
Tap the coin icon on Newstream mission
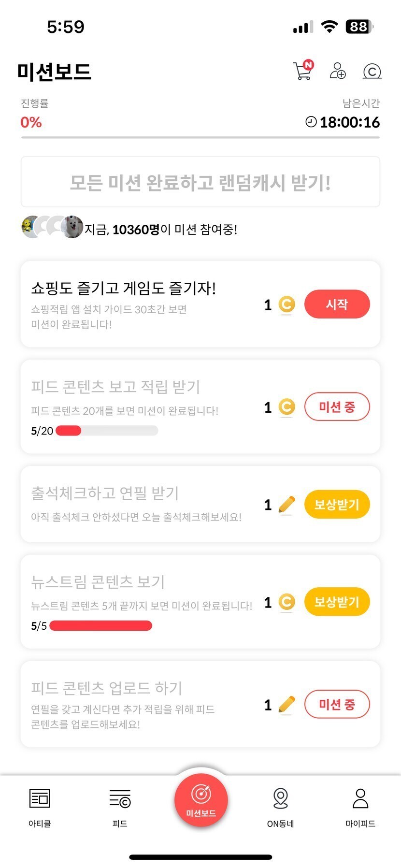coord(286,602)
